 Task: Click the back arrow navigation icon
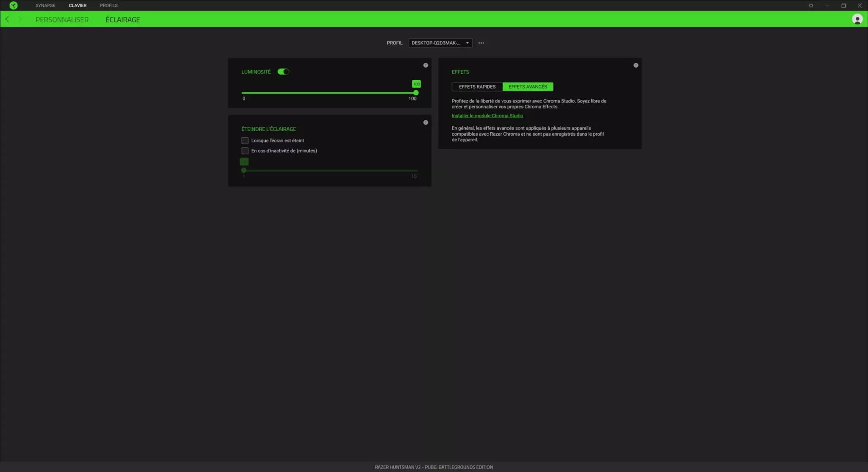point(7,19)
